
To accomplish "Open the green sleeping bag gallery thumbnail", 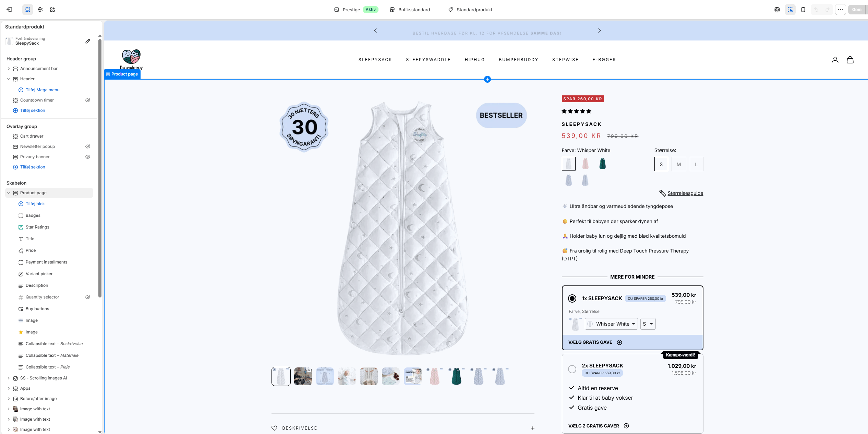I will 457,376.
